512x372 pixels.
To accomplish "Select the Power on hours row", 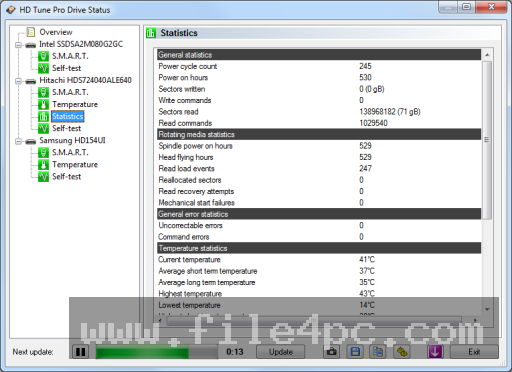I will pyautogui.click(x=319, y=78).
